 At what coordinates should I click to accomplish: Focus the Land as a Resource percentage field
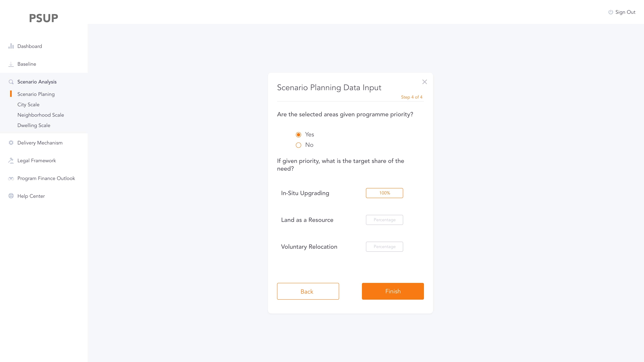(x=384, y=220)
